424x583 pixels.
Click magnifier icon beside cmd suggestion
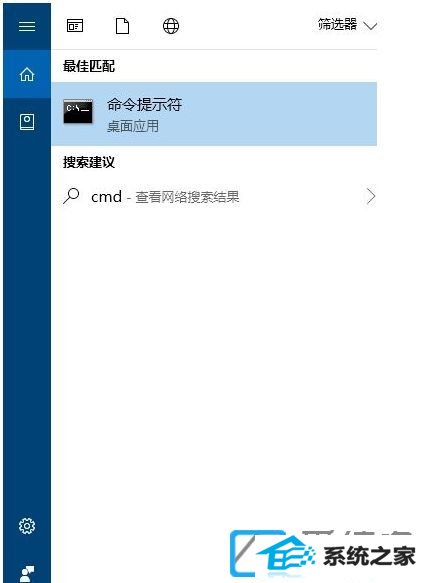coord(71,196)
